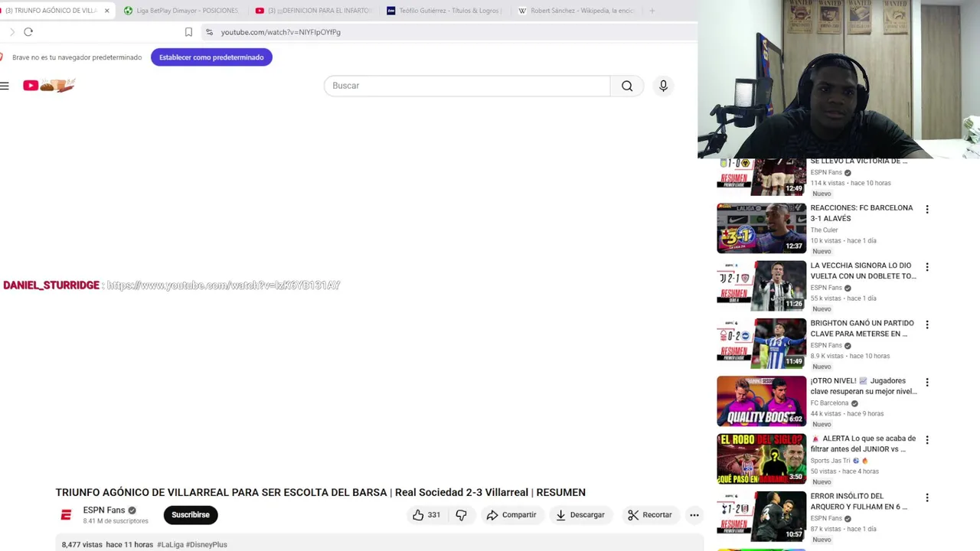
Task: Dislike the video with thumbs down
Action: click(x=461, y=515)
